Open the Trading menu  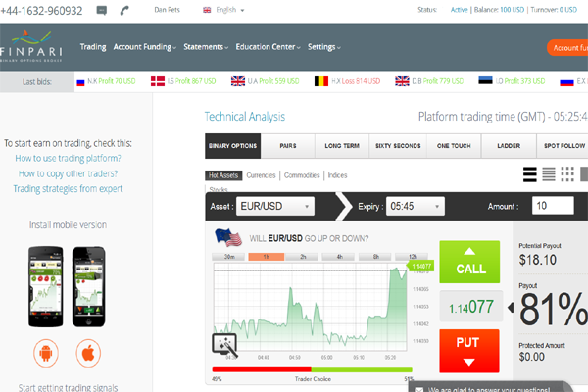click(93, 47)
